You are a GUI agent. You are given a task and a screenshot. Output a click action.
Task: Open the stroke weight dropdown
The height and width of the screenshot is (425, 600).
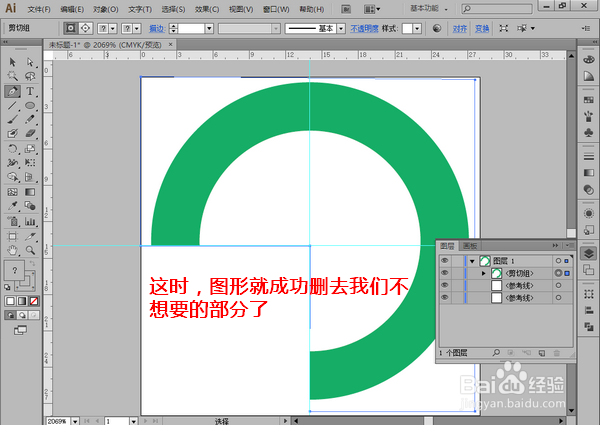coord(209,28)
